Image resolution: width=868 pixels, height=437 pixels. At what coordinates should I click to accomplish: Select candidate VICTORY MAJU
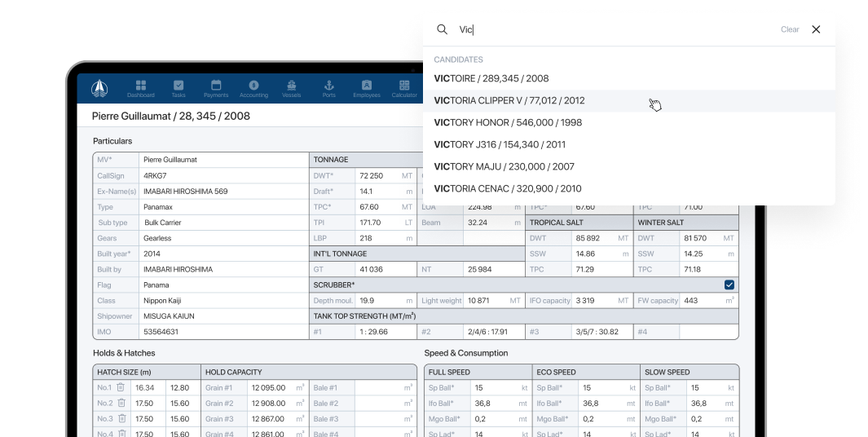(x=629, y=166)
